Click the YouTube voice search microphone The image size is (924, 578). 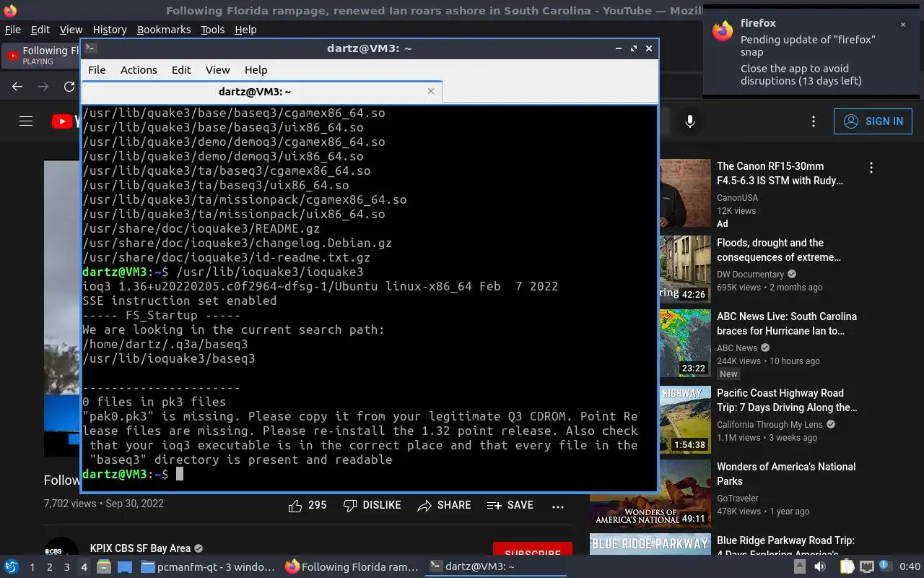click(690, 121)
